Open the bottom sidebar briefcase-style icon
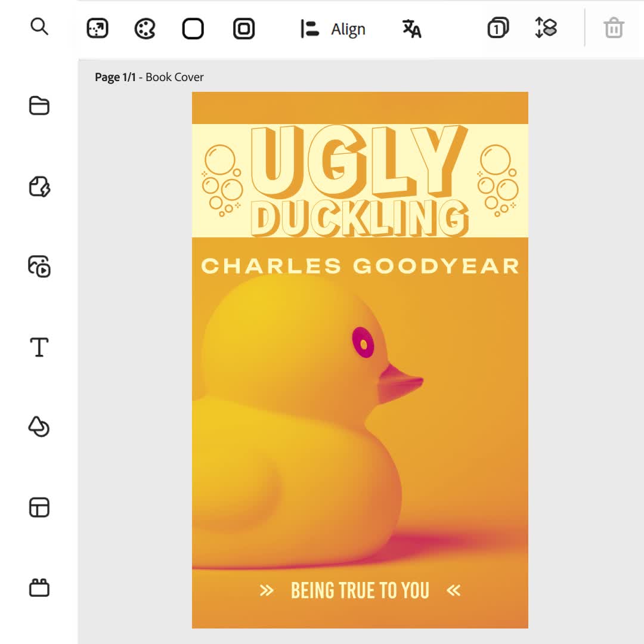 coord(39,588)
